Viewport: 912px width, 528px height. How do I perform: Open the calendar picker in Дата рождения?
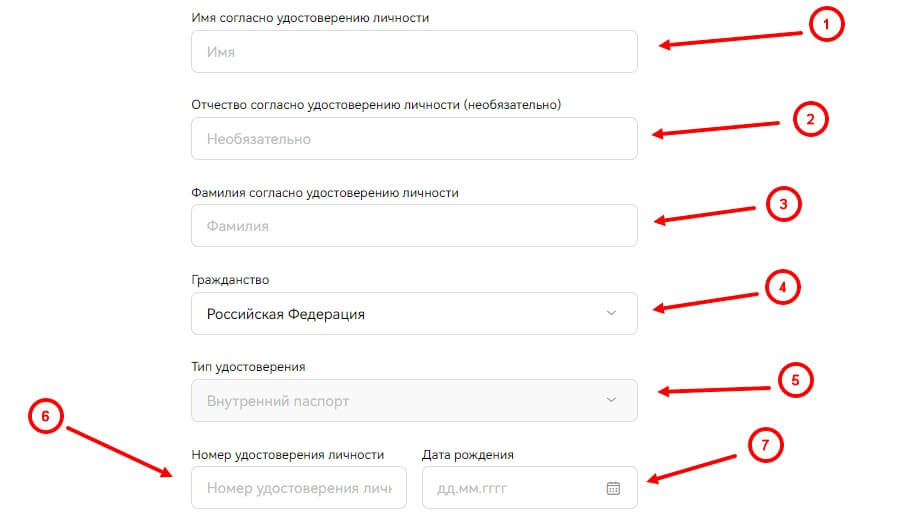pyautogui.click(x=613, y=488)
